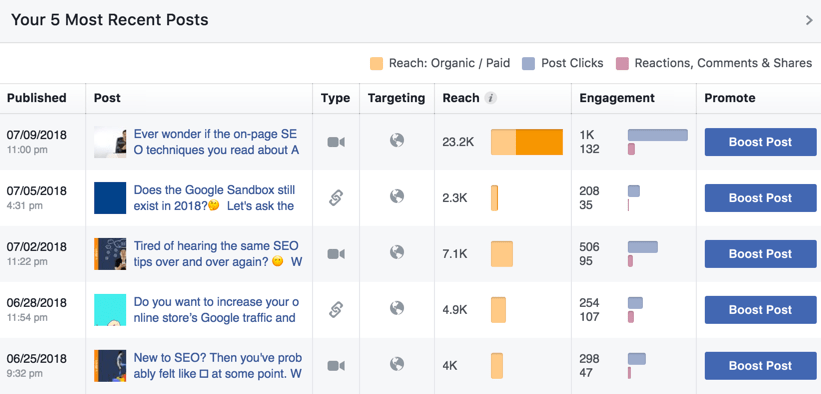Open the 'Tired of hearing the same SEO' post
This screenshot has height=394, width=821.
[x=217, y=254]
